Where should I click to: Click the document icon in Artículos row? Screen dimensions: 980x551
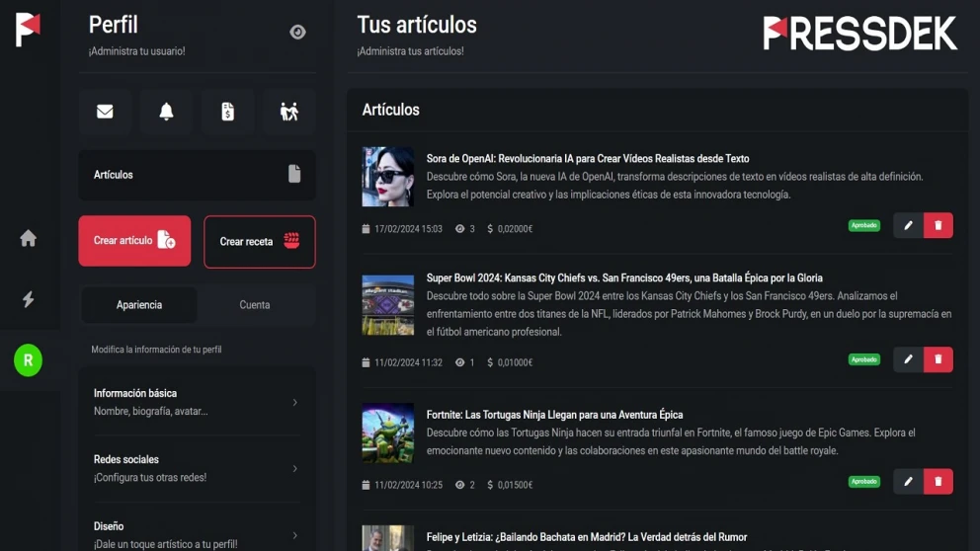tap(294, 174)
